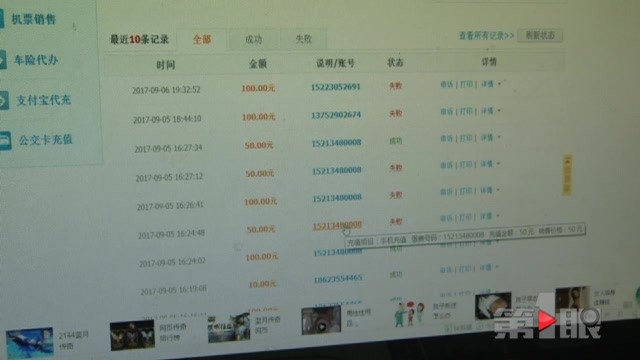Select the 支付宝代充 sidebar icon

[x=4, y=100]
